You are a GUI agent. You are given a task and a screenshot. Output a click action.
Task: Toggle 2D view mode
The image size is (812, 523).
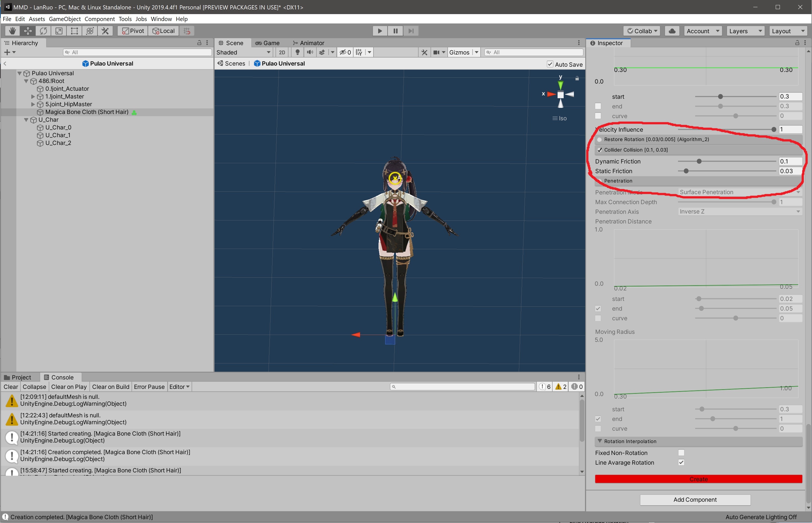coord(282,52)
